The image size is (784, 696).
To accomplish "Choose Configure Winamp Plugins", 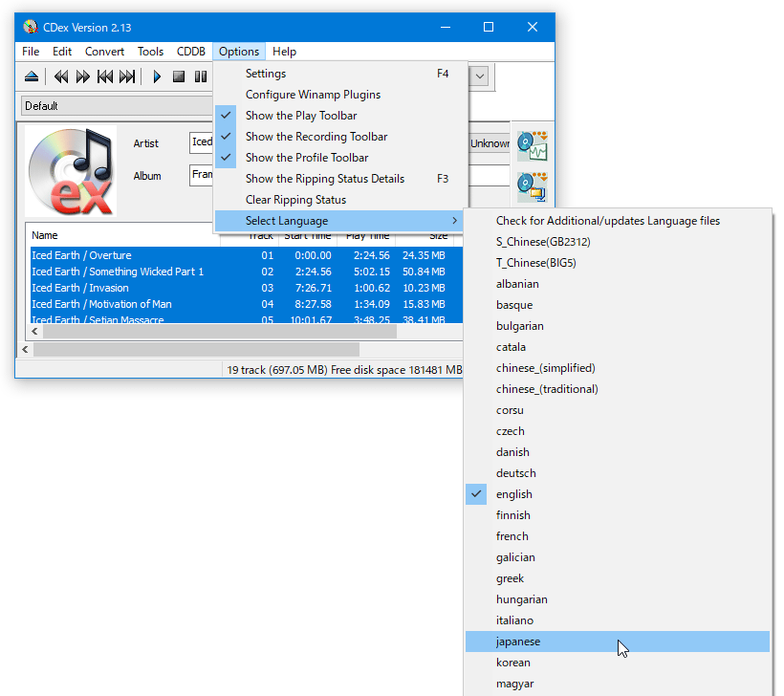I will tap(340, 95).
